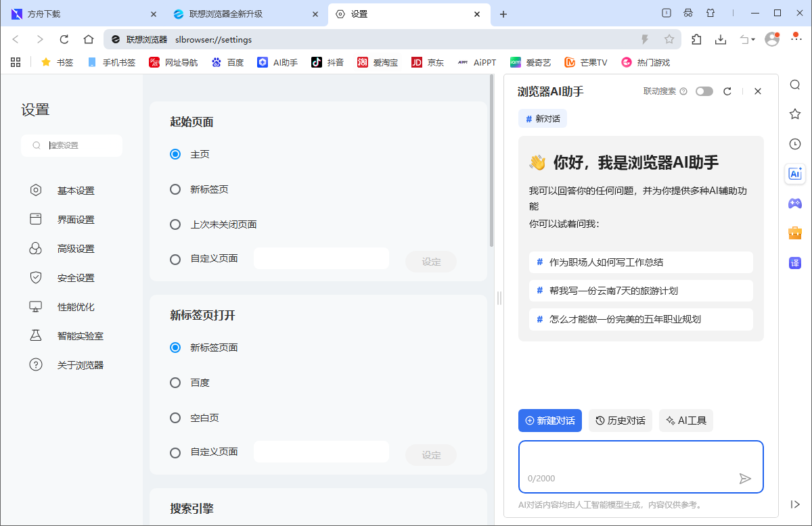The height and width of the screenshot is (526, 812).
Task: Click 设定 next to custom start page
Action: (431, 262)
